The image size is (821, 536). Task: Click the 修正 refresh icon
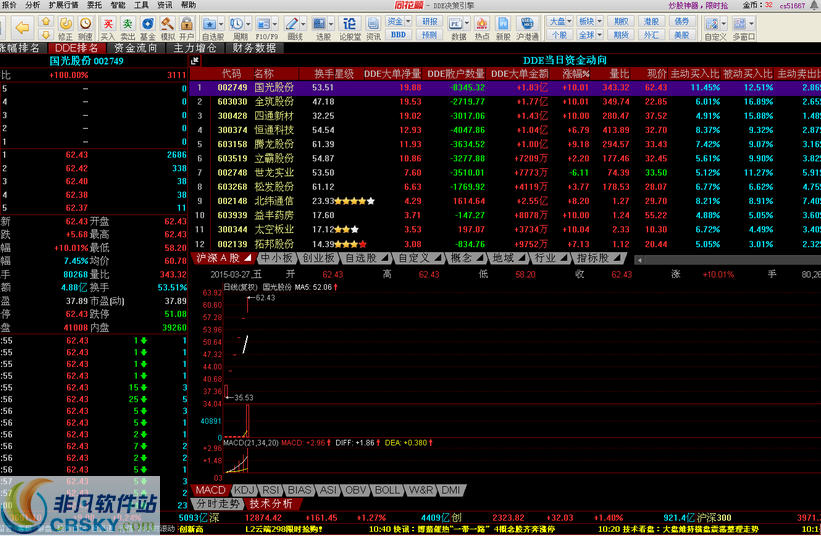65,24
